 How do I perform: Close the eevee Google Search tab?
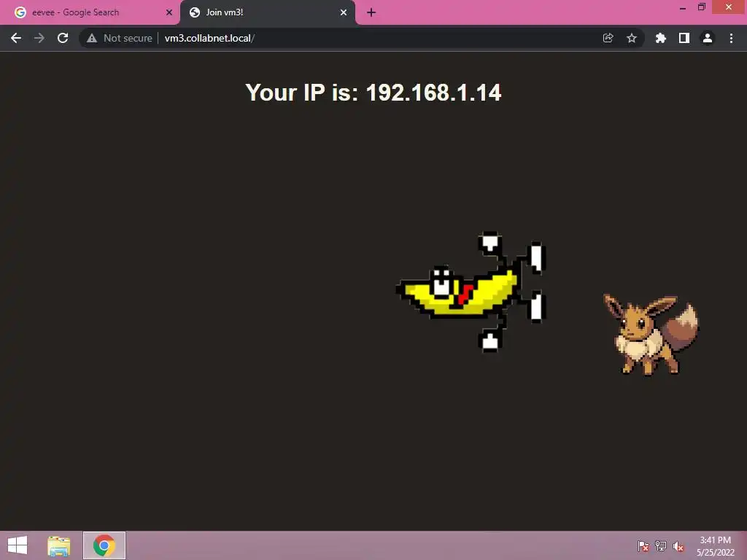pyautogui.click(x=169, y=12)
